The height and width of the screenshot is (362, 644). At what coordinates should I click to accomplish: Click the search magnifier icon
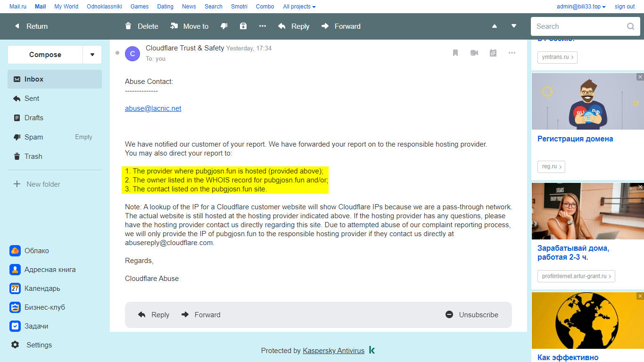point(630,26)
